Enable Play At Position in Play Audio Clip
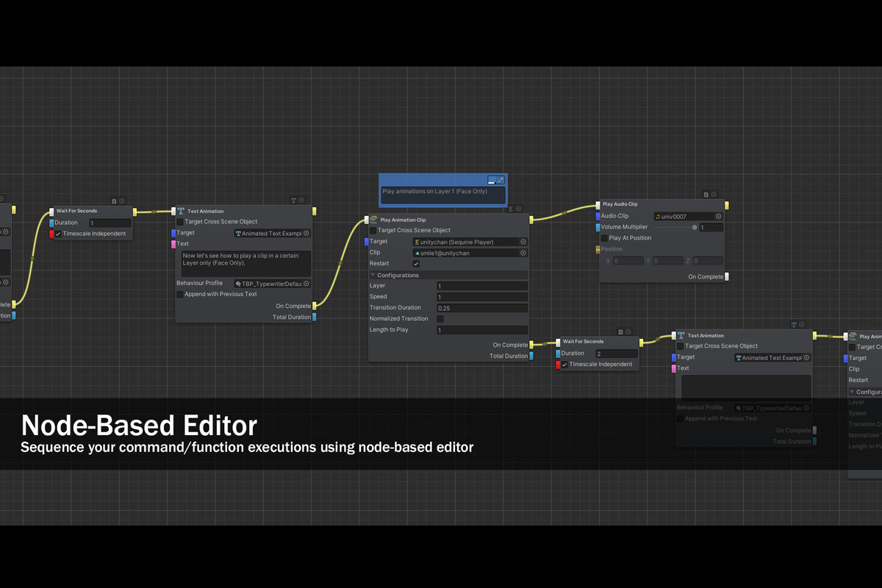Image resolution: width=882 pixels, height=588 pixels. tap(604, 238)
